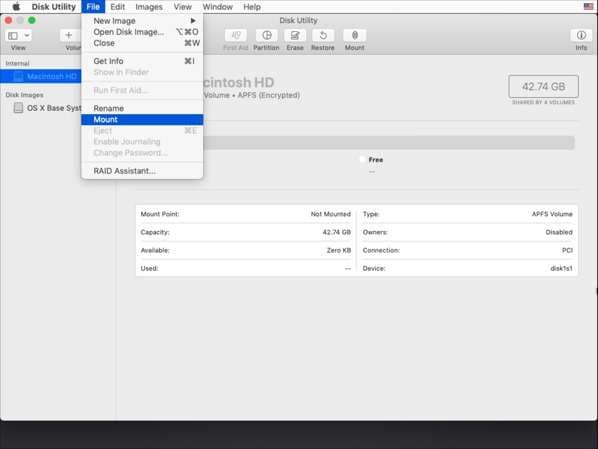This screenshot has width=598, height=449.
Task: Click the Erase toolbar icon
Action: [295, 35]
